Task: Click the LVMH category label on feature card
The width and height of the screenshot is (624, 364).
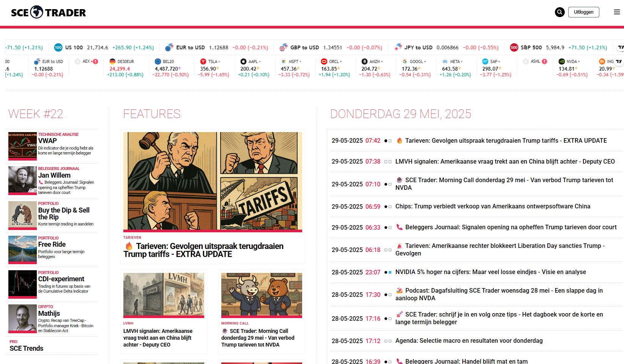Action: click(128, 323)
